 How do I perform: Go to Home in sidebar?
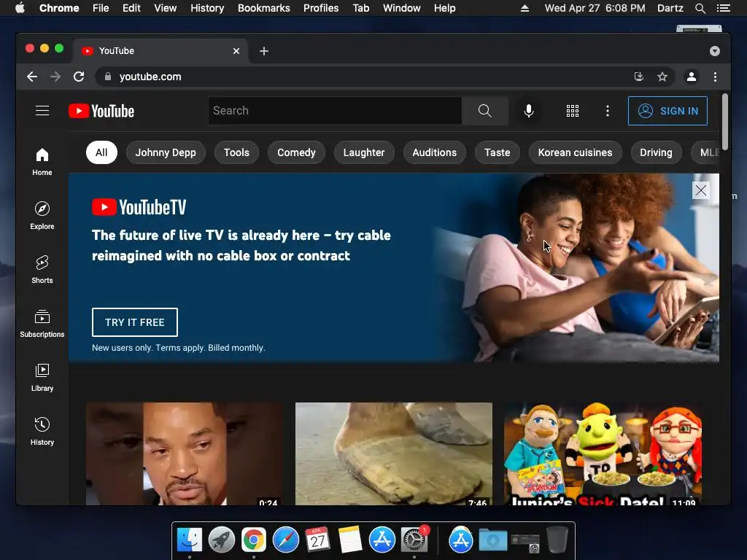click(42, 162)
